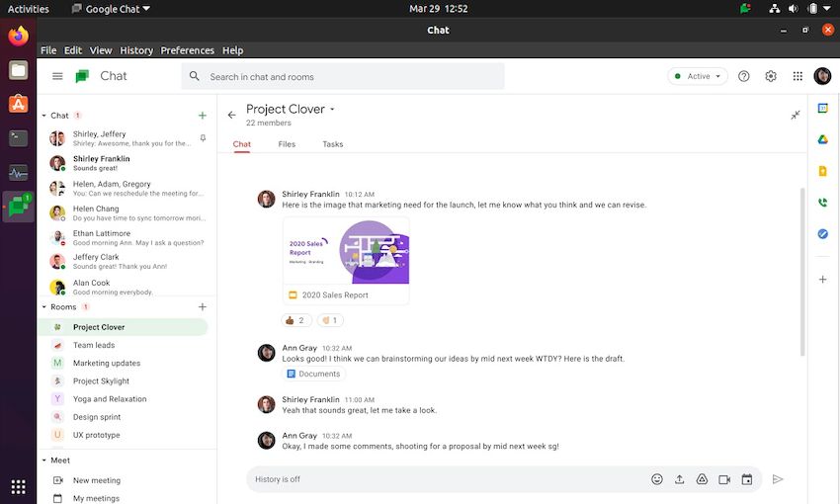Open the phone Voice side panel icon
Image resolution: width=840 pixels, height=504 pixels.
tap(823, 203)
